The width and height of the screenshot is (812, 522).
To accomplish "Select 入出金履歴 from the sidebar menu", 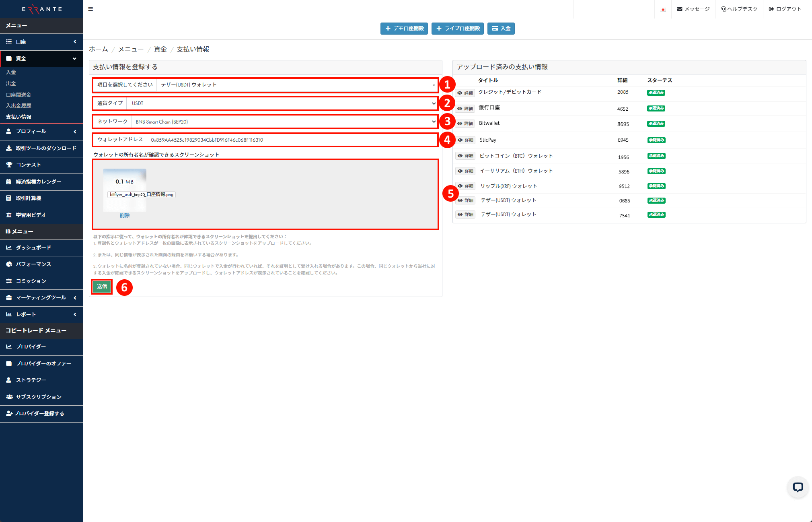I will tap(19, 105).
